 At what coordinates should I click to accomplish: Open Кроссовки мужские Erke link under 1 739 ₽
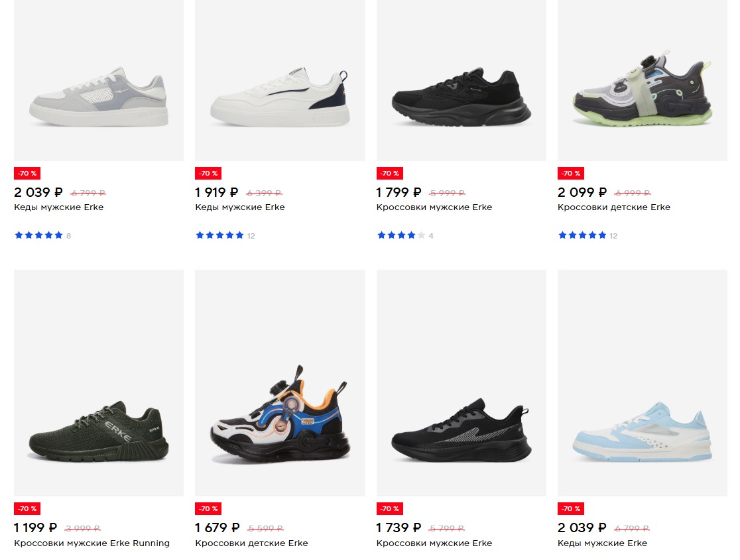click(434, 543)
